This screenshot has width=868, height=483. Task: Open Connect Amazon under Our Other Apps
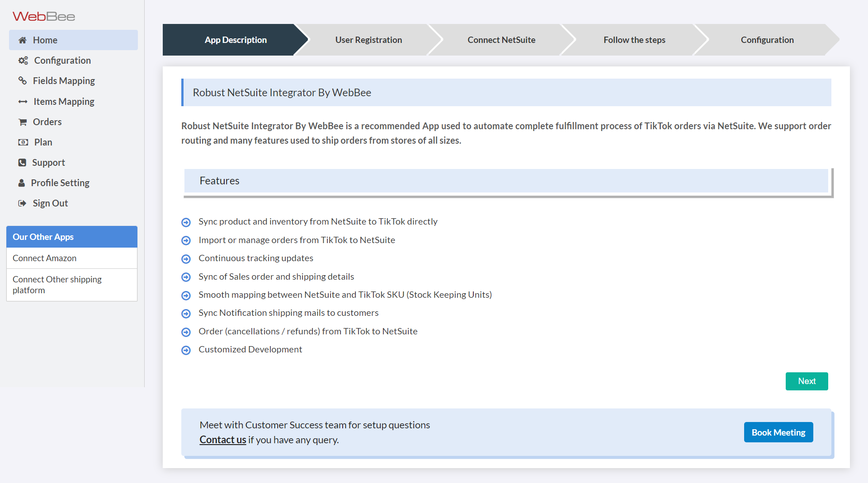click(44, 258)
